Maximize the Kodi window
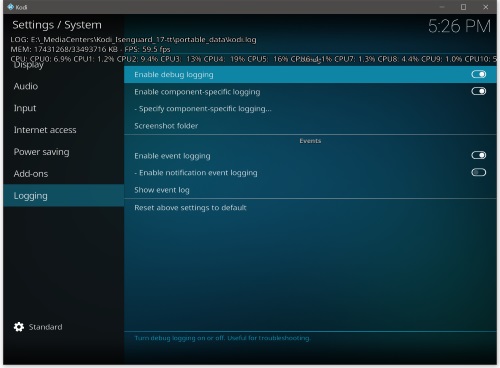500x368 pixels. pyautogui.click(x=463, y=7)
